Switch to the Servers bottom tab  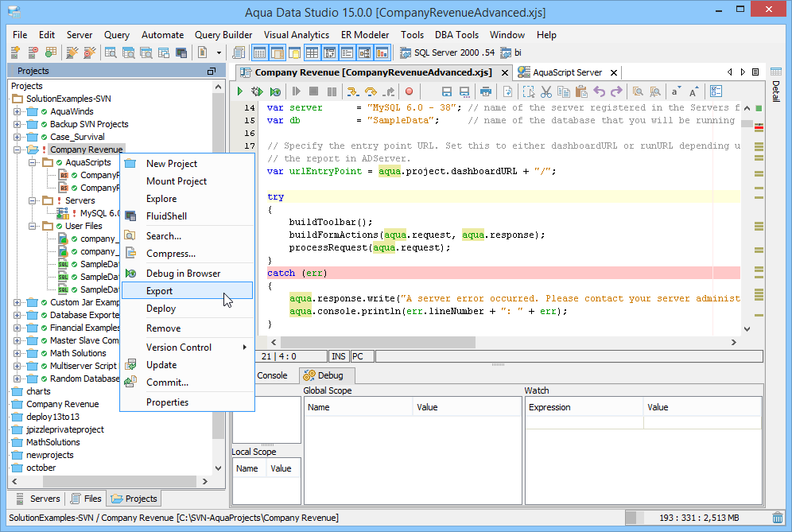click(38, 499)
